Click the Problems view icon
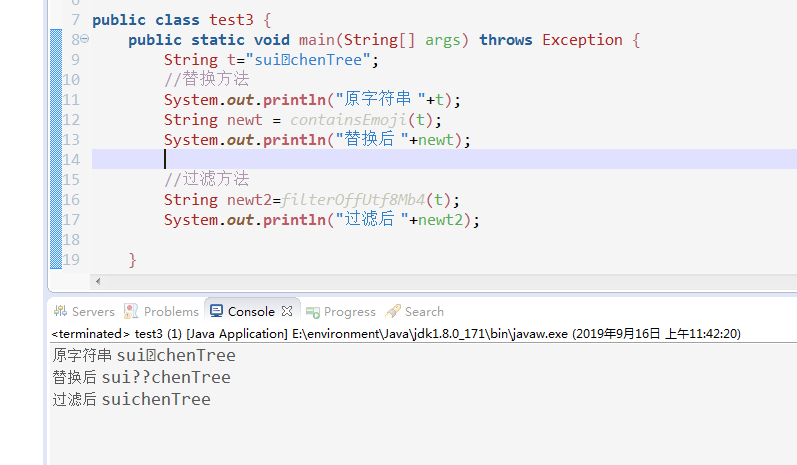Screen dimensions: 797x465 [x=131, y=311]
